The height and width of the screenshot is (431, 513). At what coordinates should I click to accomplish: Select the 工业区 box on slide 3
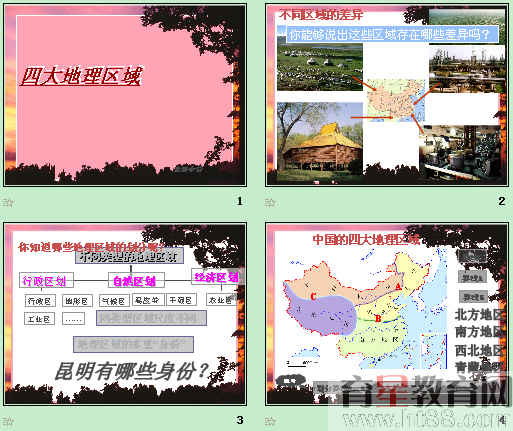39,319
